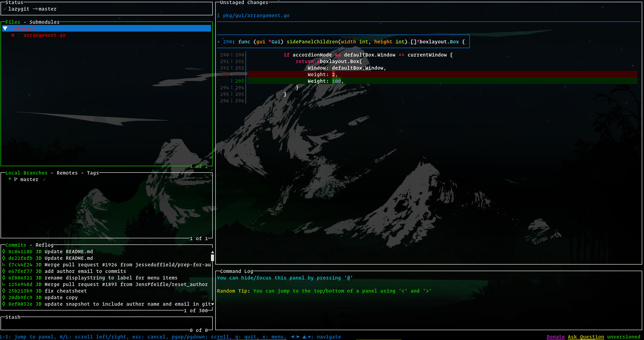Viewport: 644px width, 340px height.
Task: Open the Reflog tab
Action: pos(44,245)
